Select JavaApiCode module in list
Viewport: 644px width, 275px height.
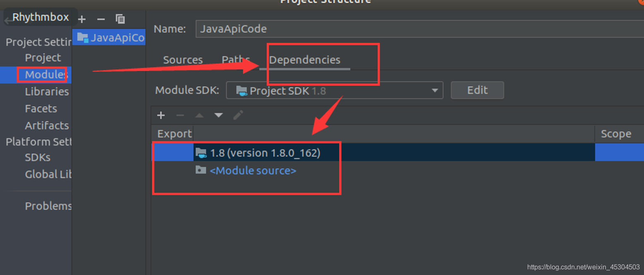pos(109,38)
